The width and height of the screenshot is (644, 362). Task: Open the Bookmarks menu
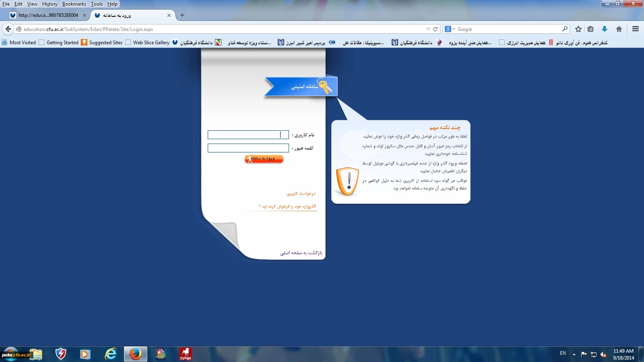pyautogui.click(x=74, y=4)
